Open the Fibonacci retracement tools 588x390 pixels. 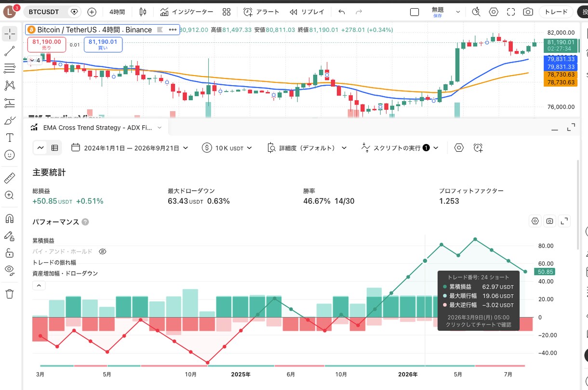point(9,68)
